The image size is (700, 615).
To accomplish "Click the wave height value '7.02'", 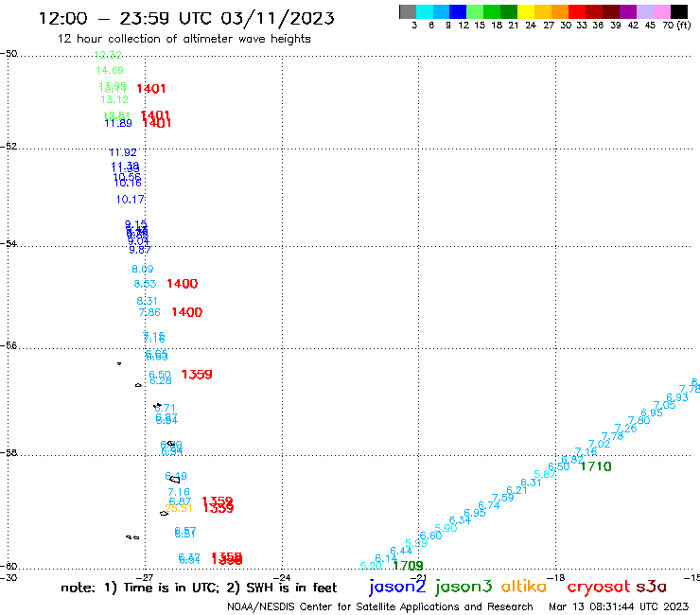I will click(x=599, y=444).
